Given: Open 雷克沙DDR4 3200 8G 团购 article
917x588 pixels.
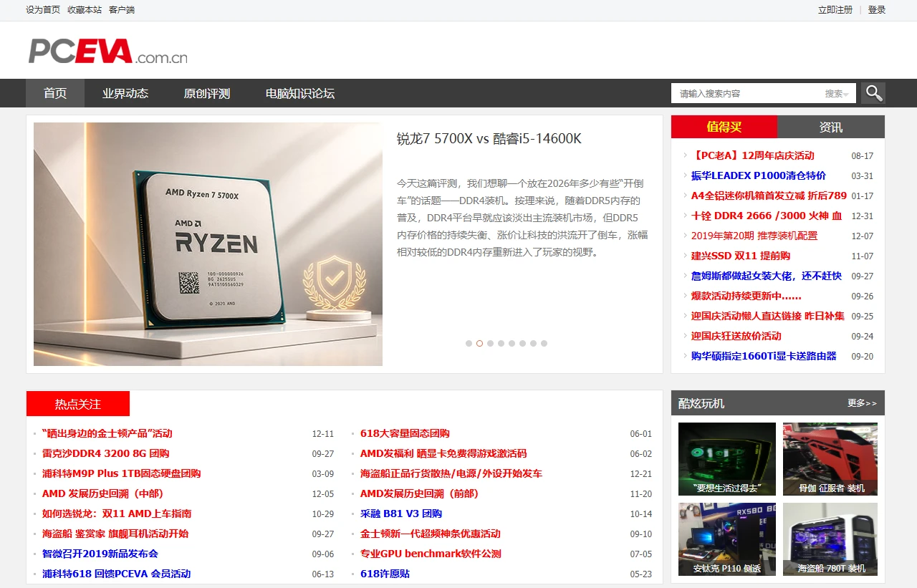Looking at the screenshot, I should click(x=106, y=453).
